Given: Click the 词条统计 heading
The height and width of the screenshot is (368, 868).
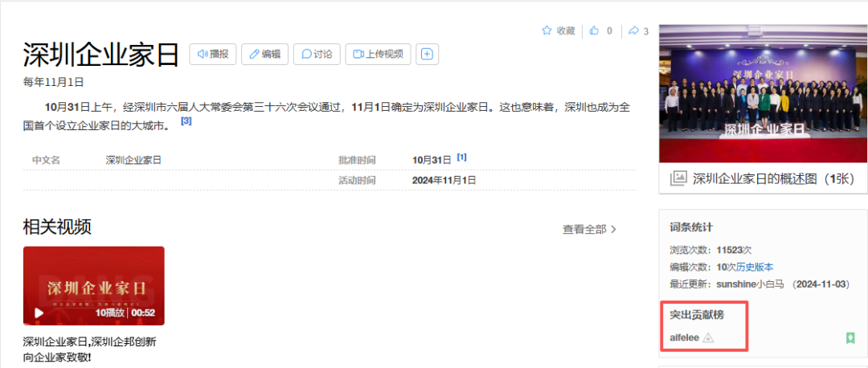Looking at the screenshot, I should coord(691,227).
